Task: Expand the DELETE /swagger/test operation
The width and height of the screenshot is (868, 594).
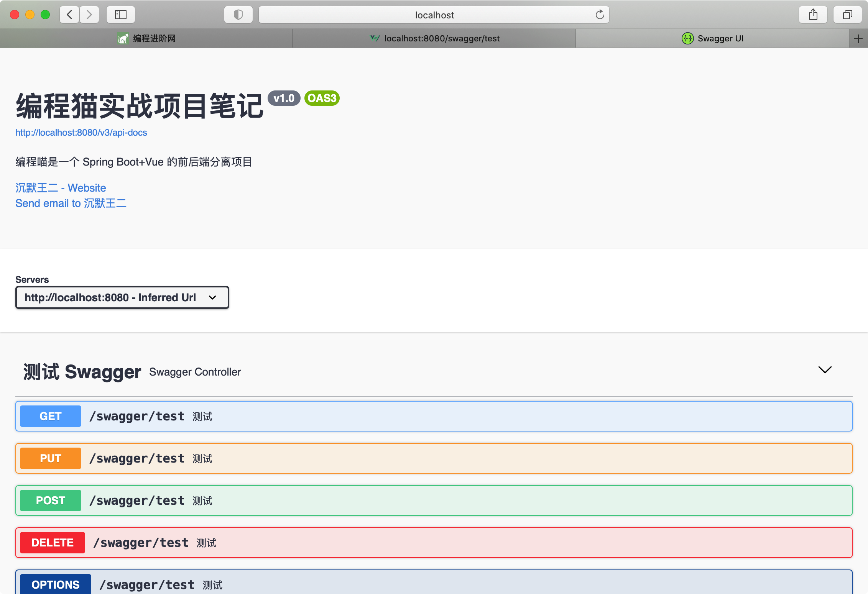Action: pyautogui.click(x=433, y=543)
